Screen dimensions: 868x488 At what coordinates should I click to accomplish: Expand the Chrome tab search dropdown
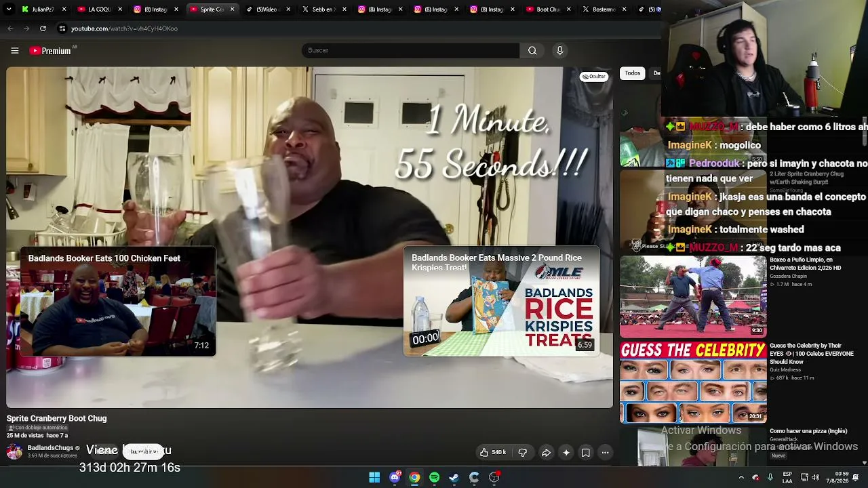(x=8, y=9)
